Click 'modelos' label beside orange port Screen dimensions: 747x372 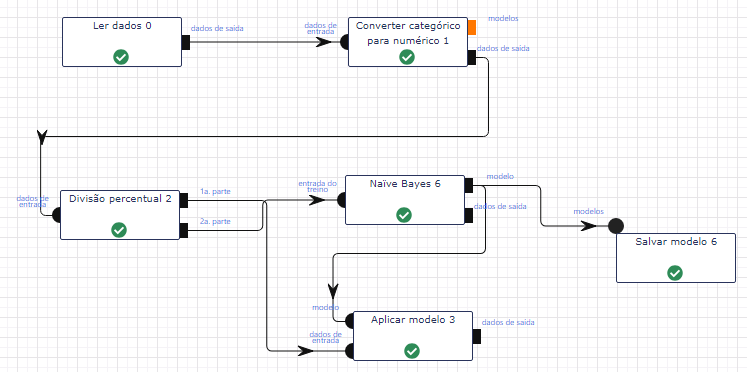pos(503,18)
